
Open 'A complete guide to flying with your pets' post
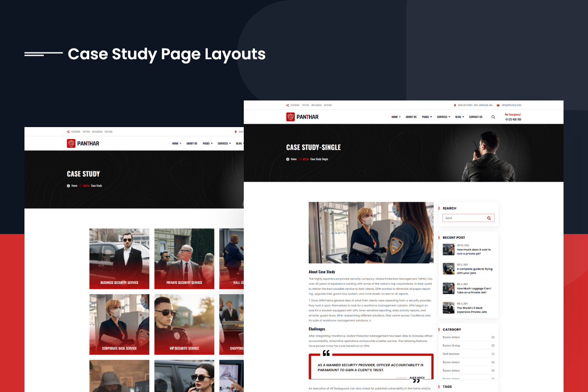pyautogui.click(x=474, y=271)
